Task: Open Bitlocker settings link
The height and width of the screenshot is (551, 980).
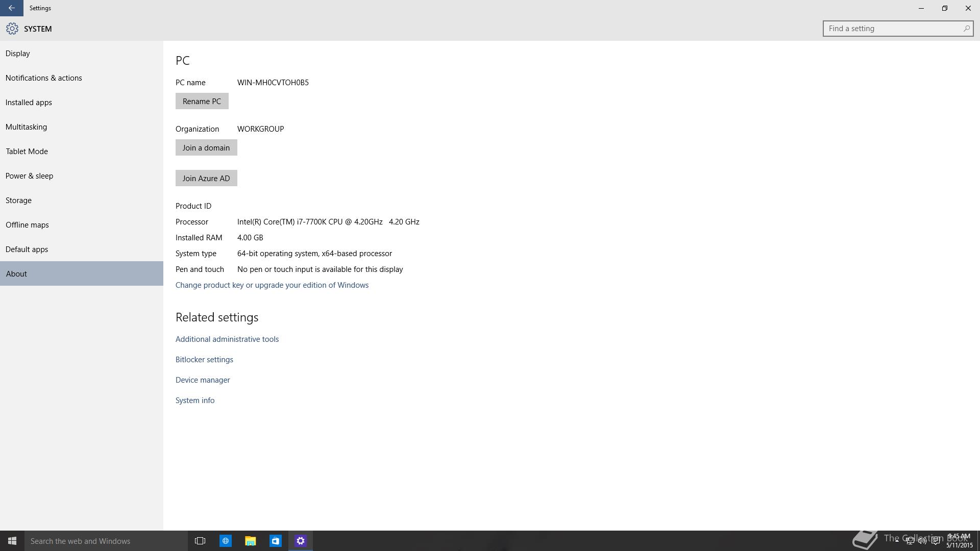Action: 204,360
